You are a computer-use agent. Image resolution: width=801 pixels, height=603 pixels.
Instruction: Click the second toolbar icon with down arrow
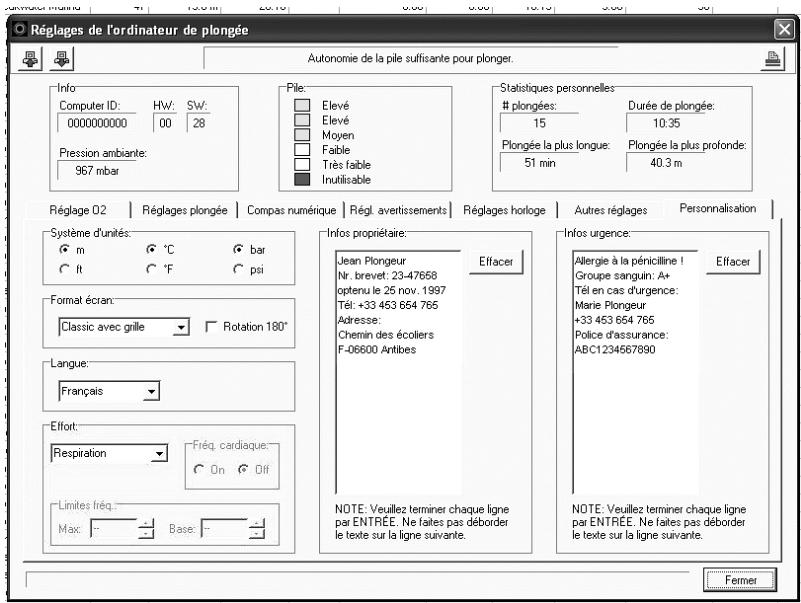click(62, 59)
